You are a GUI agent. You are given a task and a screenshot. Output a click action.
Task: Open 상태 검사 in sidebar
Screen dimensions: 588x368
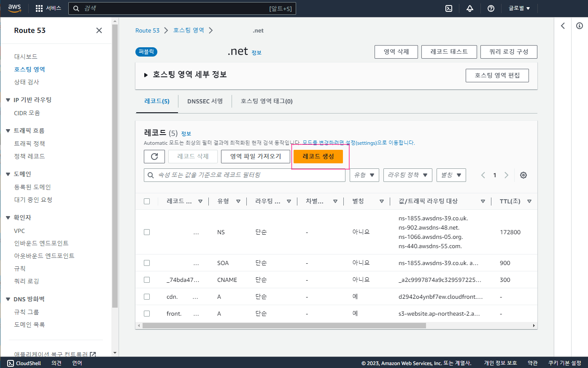tap(27, 82)
